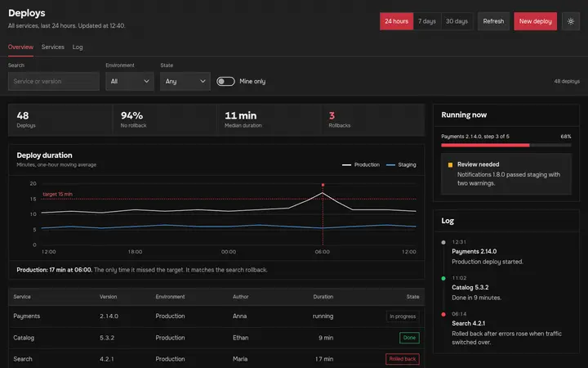The image size is (588, 368).
Task: Select the 24 hours time range
Action: [396, 21]
